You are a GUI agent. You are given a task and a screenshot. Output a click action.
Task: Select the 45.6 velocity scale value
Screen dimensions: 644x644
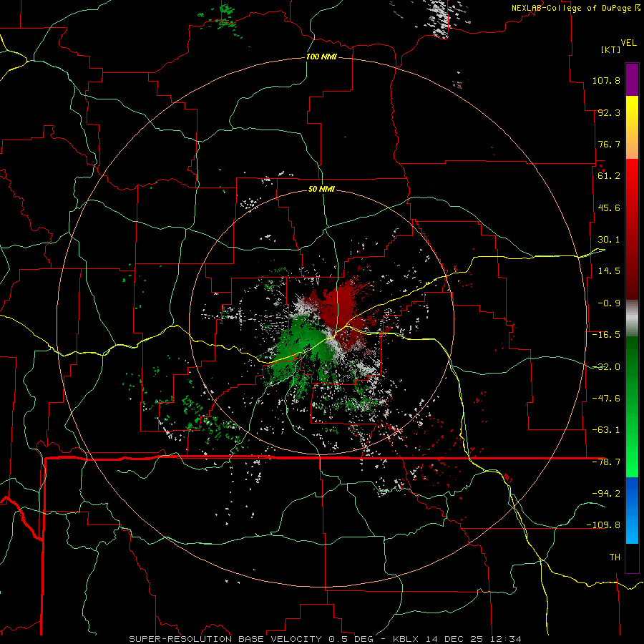click(x=609, y=208)
